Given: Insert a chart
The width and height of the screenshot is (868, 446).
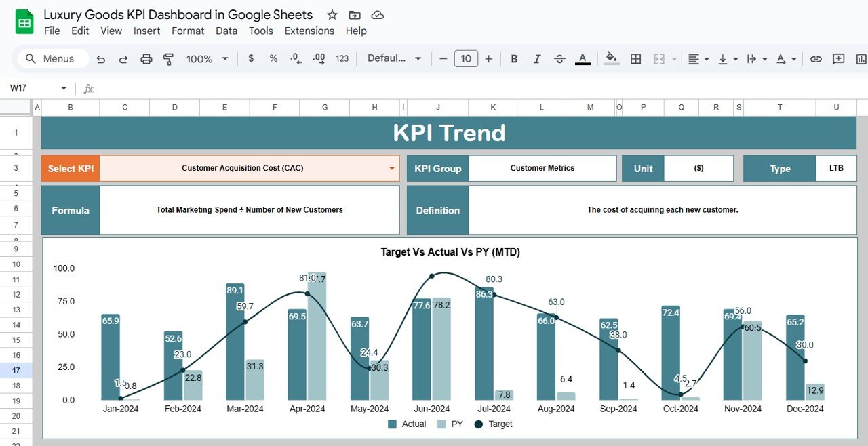Looking at the screenshot, I should tap(861, 59).
